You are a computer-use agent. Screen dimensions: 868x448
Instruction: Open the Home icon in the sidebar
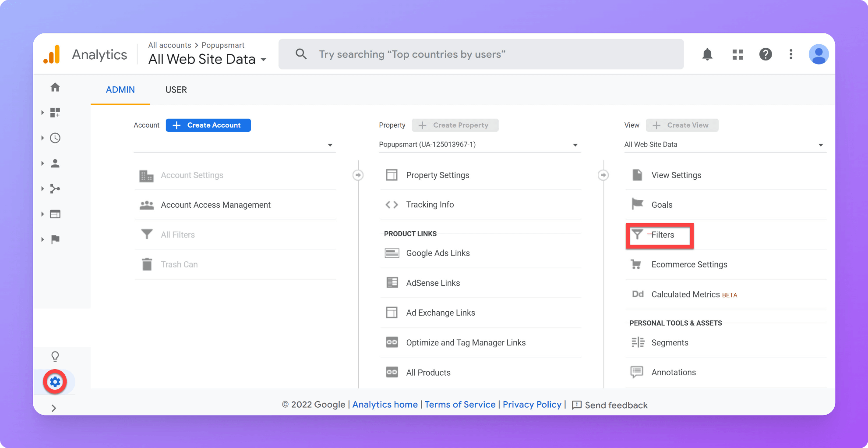[55, 87]
